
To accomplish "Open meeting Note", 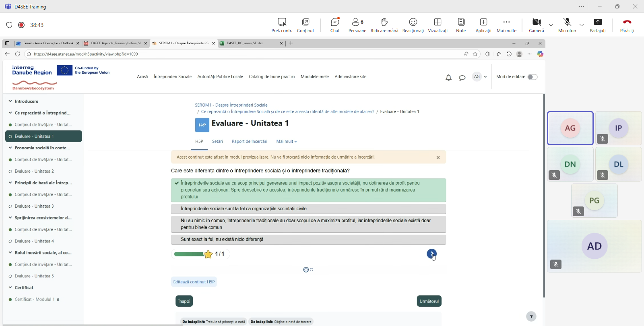I will point(461,25).
